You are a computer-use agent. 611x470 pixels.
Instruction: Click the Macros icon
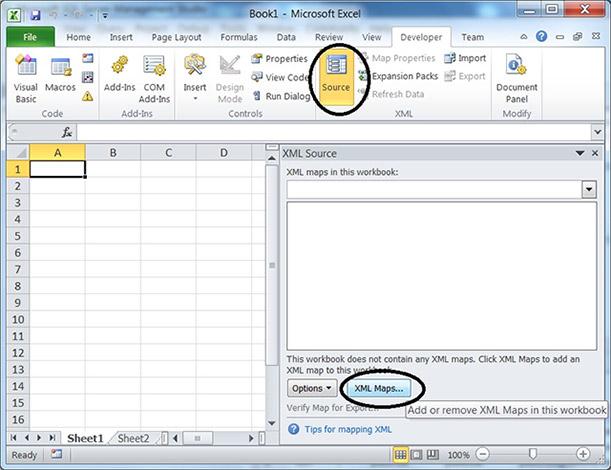[x=60, y=77]
